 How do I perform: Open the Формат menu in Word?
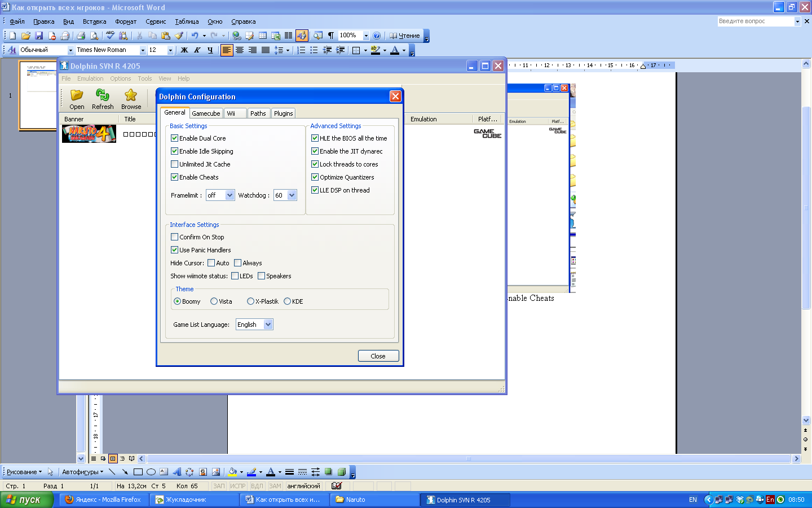pos(126,21)
